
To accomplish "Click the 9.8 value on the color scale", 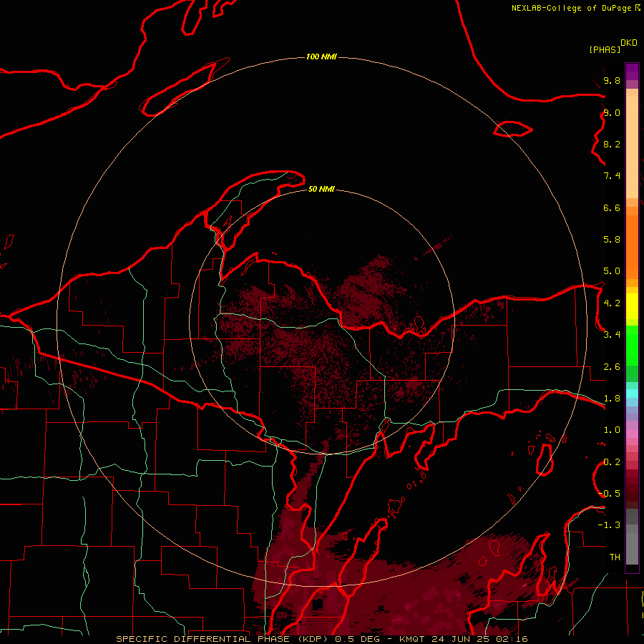I will point(612,80).
